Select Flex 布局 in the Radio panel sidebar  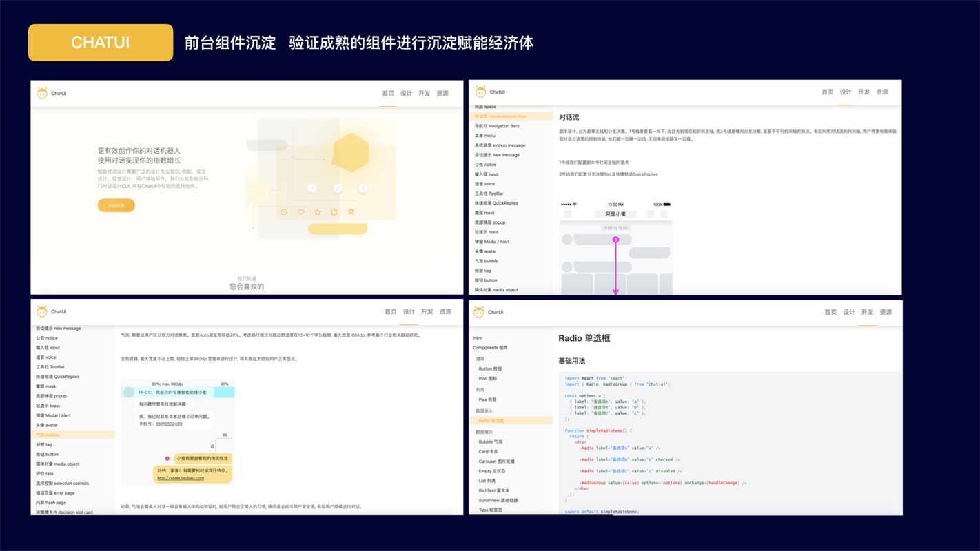tap(487, 399)
